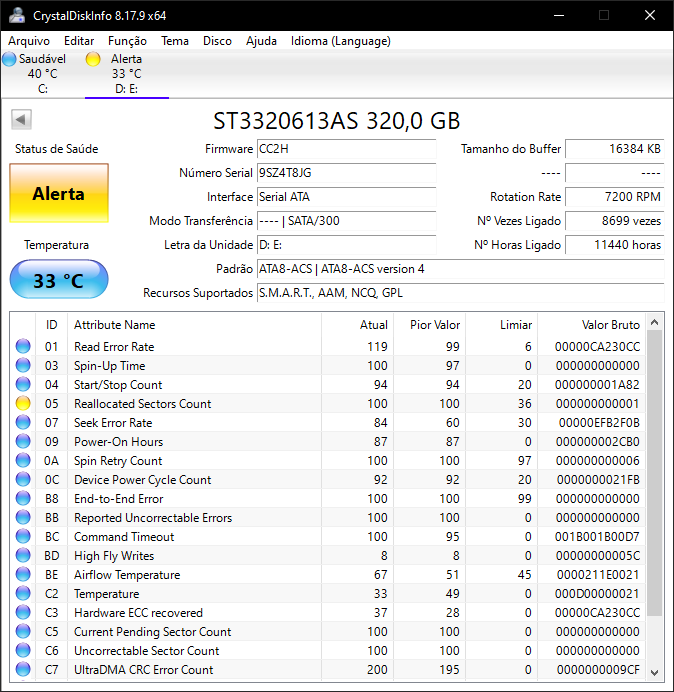Screen dimensions: 674x692
Task: Click the Modo Transferência field SATA/300
Action: click(x=346, y=220)
